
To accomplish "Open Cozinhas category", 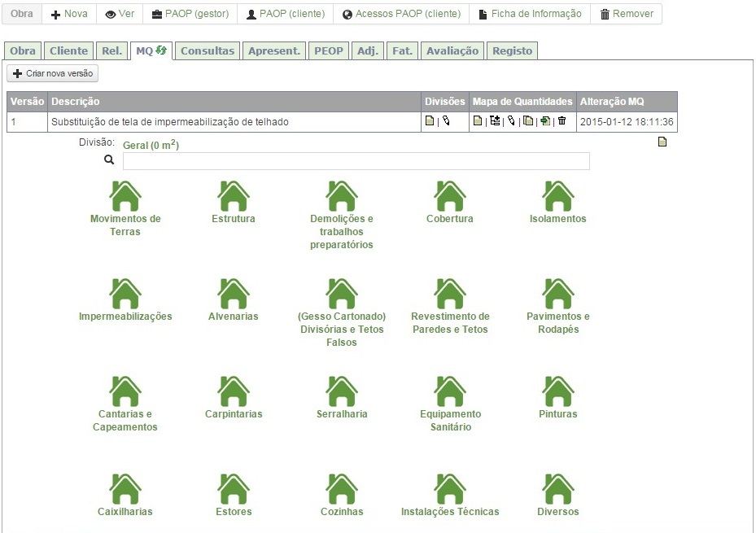I will [x=341, y=496].
